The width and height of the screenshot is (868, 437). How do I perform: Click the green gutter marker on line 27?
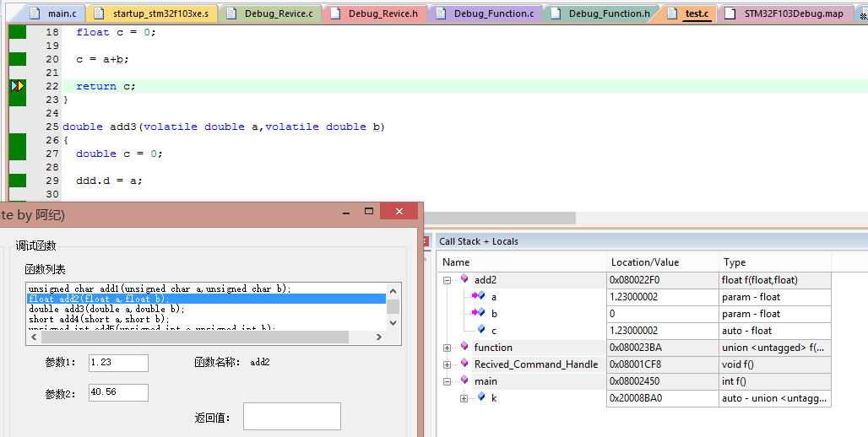click(x=17, y=154)
